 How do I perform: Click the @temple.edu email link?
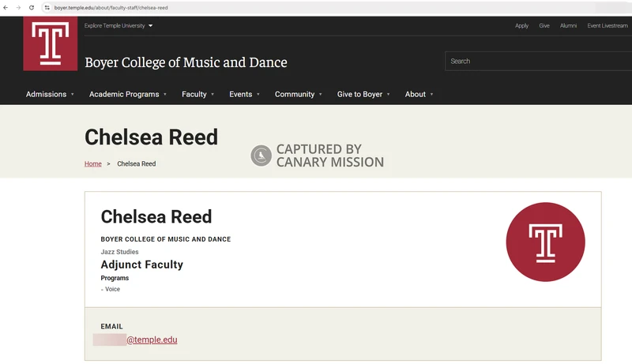pos(152,340)
